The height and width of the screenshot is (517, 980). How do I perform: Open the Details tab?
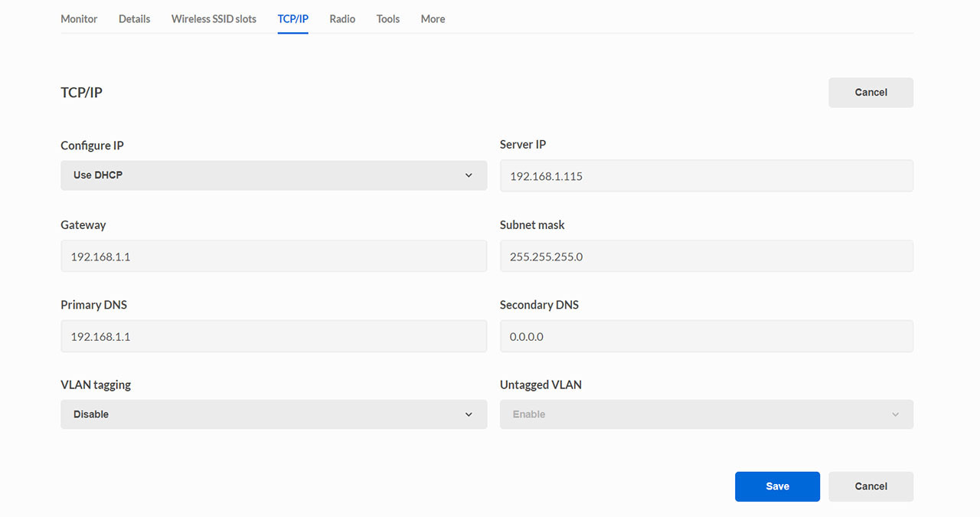tap(134, 18)
